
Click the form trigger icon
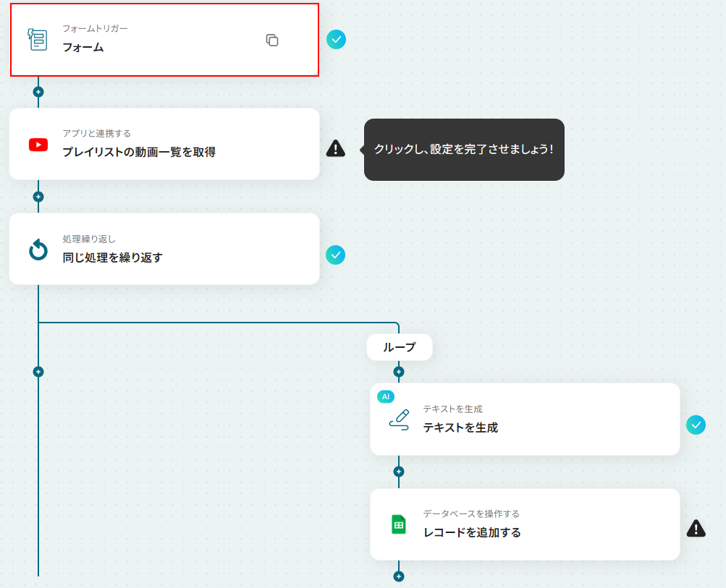tap(38, 40)
